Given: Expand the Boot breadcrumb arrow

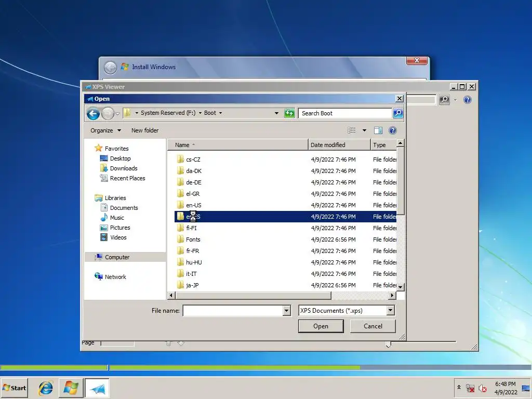Looking at the screenshot, I should 220,113.
